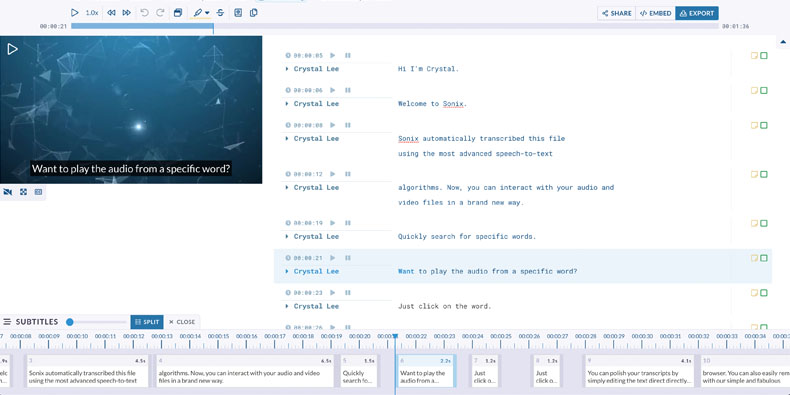Hide video with the crossed camera icon

(x=8, y=192)
